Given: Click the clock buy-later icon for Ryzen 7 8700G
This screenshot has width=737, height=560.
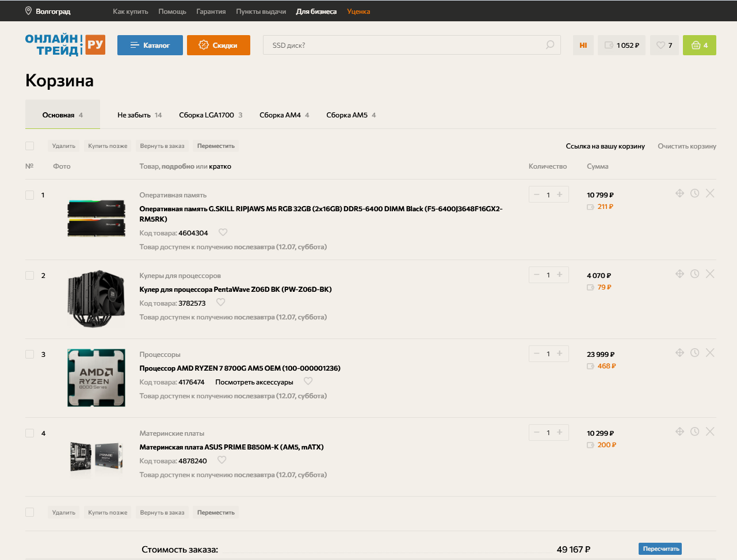Looking at the screenshot, I should point(695,353).
